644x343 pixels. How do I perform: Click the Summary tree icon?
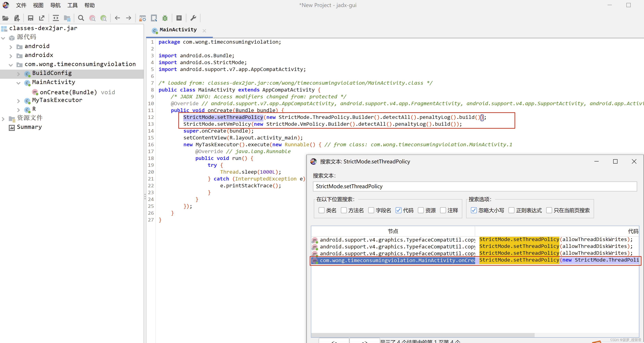(x=12, y=128)
